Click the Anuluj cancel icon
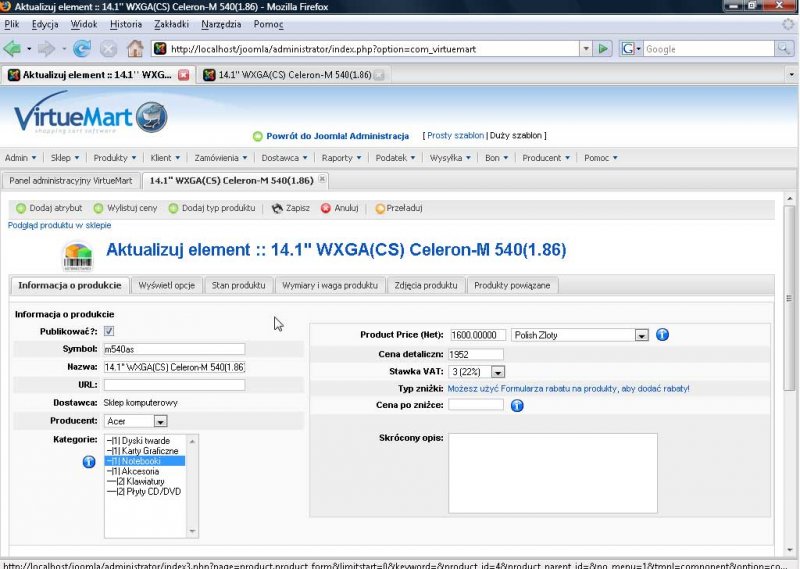Screen dimensions: 800x569 tap(325, 209)
